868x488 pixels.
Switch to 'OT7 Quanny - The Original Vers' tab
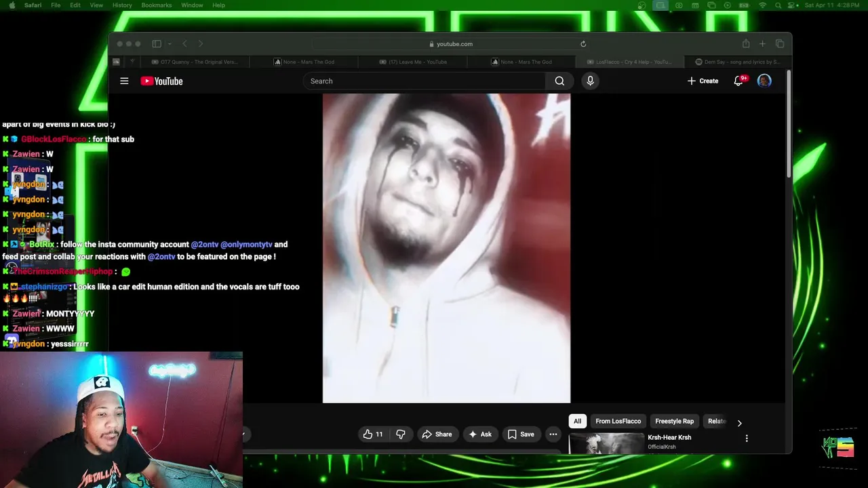(x=195, y=62)
